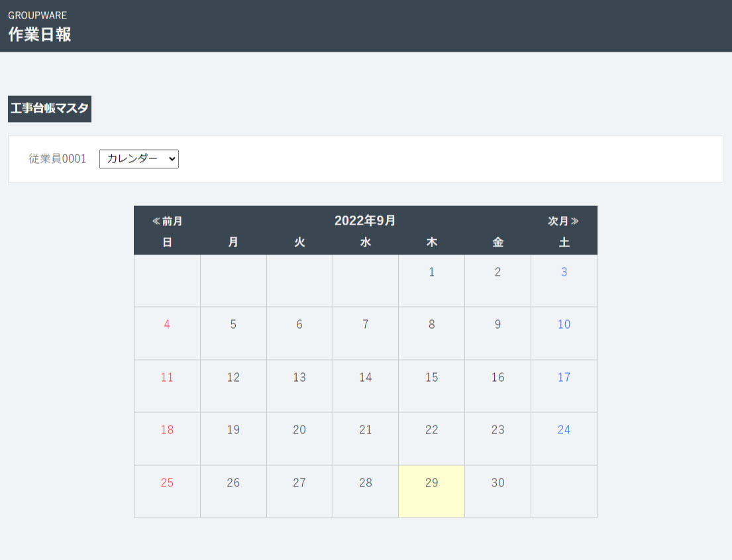Go to next month with 次月≫
The height and width of the screenshot is (560, 732).
[563, 221]
